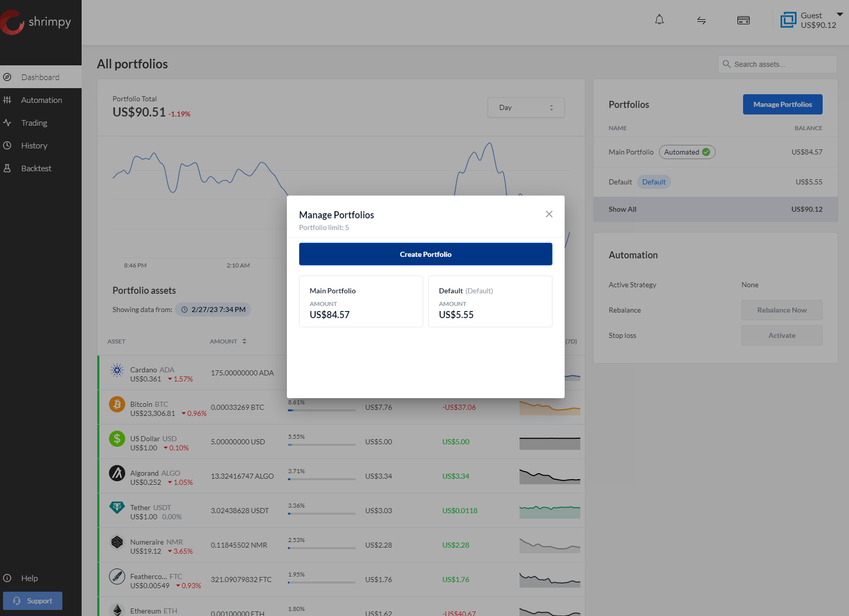The image size is (849, 616).
Task: Expand the Guest account dropdown arrow
Action: tap(839, 15)
